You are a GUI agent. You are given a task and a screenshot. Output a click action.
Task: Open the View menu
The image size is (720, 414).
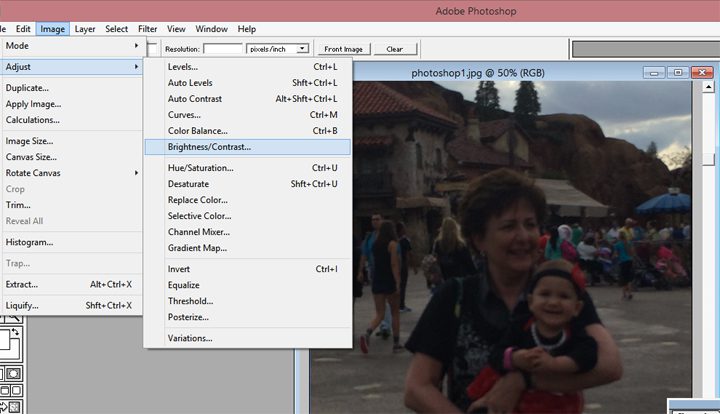coord(176,29)
